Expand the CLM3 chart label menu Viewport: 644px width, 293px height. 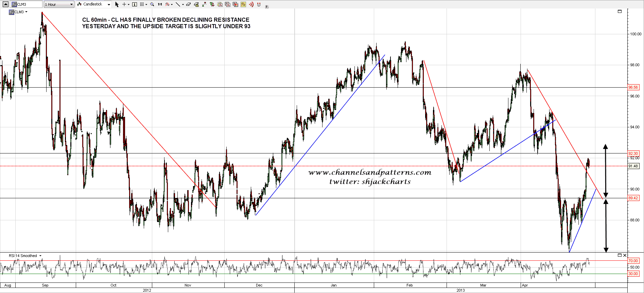[27, 12]
